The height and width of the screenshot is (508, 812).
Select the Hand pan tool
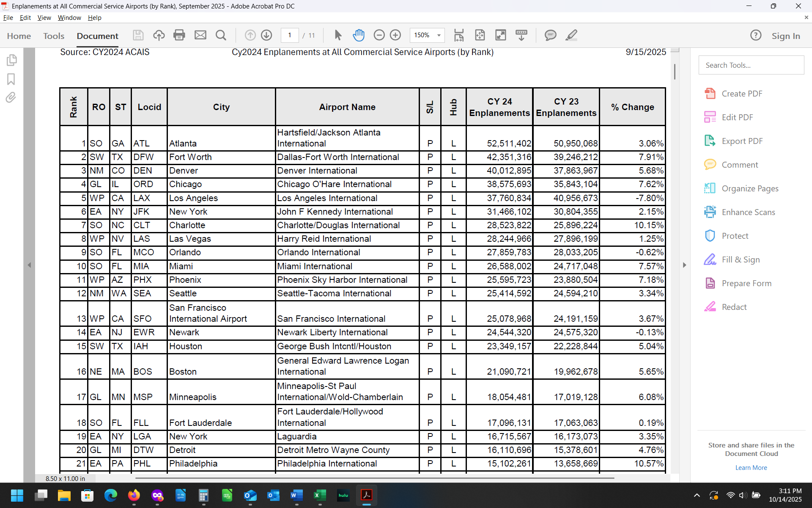[x=358, y=35]
